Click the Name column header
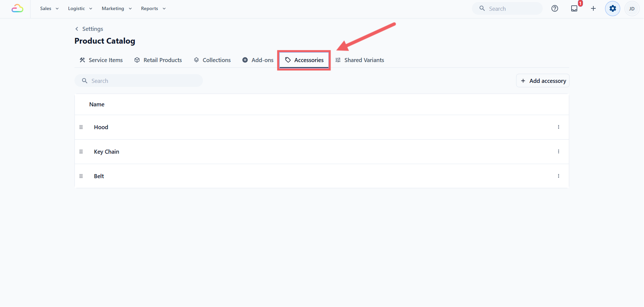Viewport: 644px width, 307px height. (97, 104)
